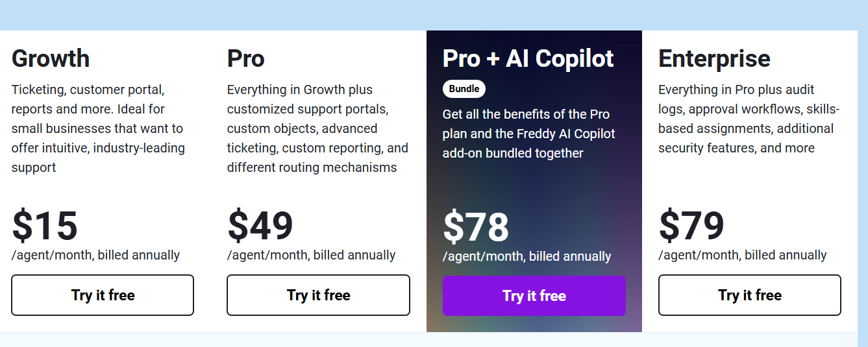Click the $79 Enterprise price

click(691, 226)
